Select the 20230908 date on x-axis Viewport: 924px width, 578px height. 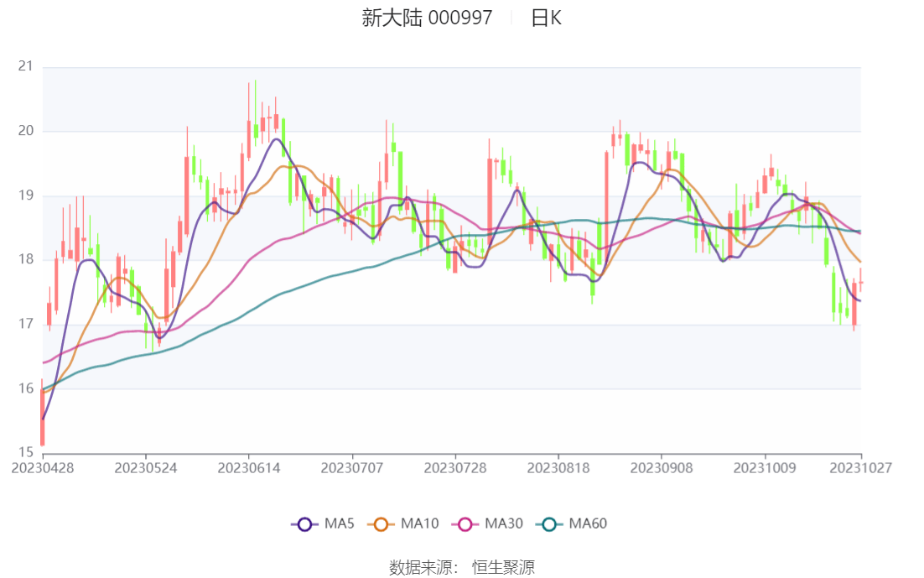661,468
